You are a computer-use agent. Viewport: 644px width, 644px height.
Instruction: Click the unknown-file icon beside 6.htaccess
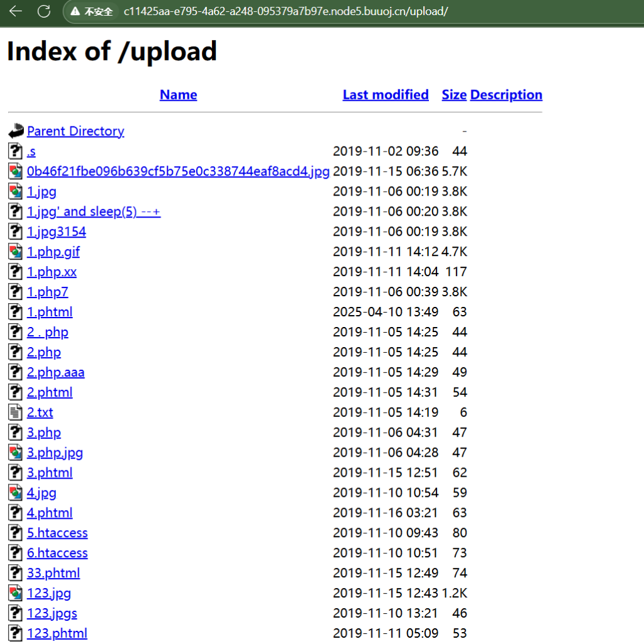16,553
